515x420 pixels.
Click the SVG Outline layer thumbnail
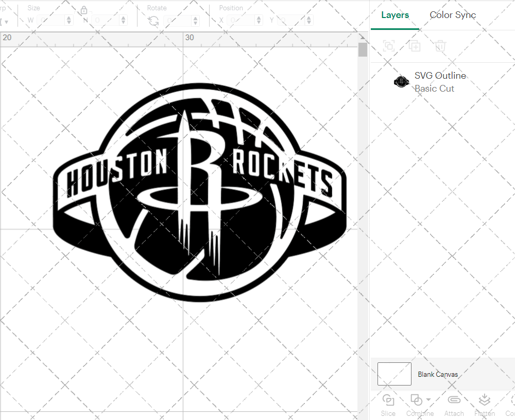401,81
